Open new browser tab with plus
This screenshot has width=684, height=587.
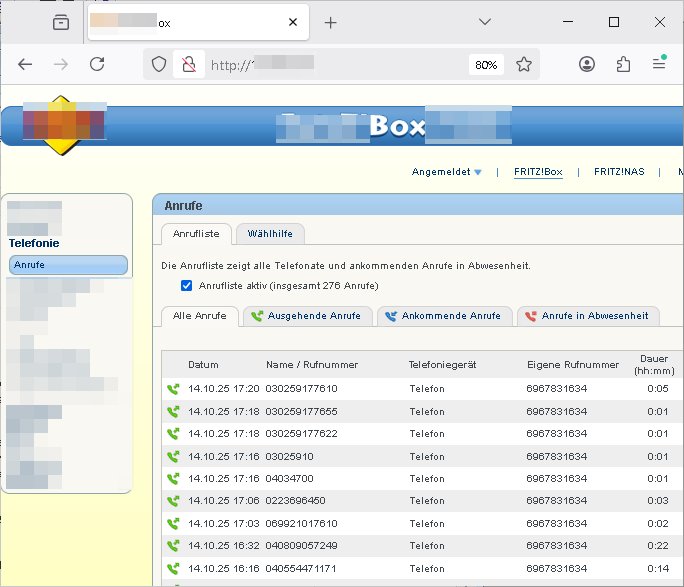tap(331, 22)
